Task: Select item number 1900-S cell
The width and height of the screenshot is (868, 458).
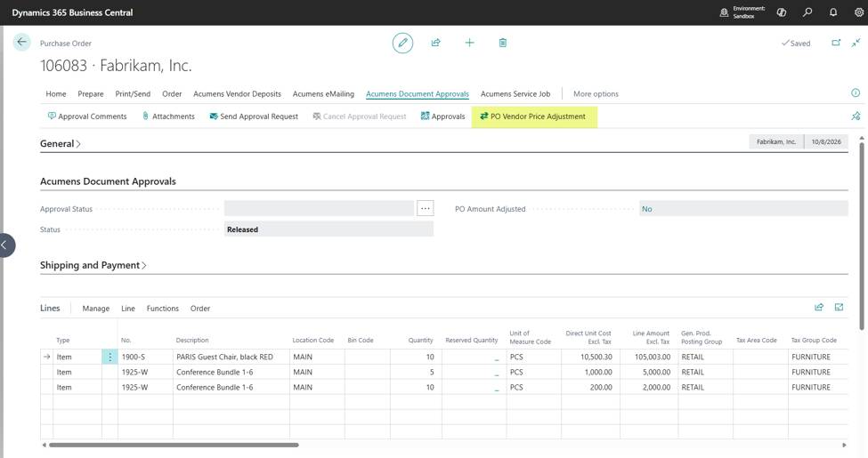Action: [145, 357]
